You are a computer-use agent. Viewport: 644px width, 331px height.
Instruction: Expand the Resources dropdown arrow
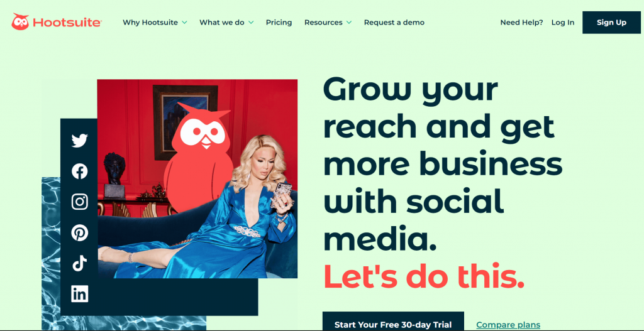click(348, 23)
